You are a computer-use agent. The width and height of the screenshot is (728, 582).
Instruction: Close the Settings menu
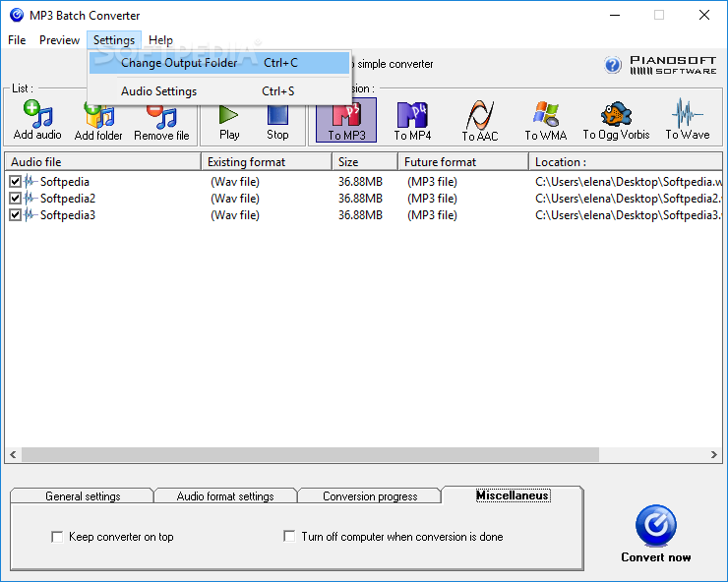pos(114,40)
